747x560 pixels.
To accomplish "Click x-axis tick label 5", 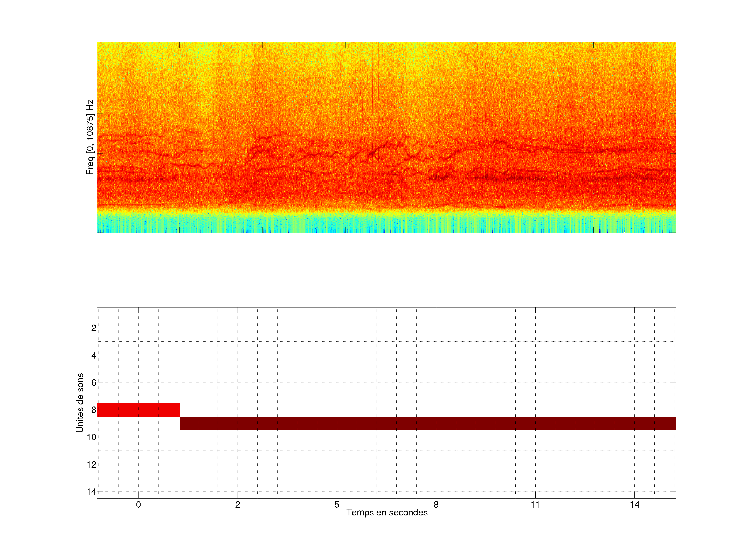I will (337, 505).
